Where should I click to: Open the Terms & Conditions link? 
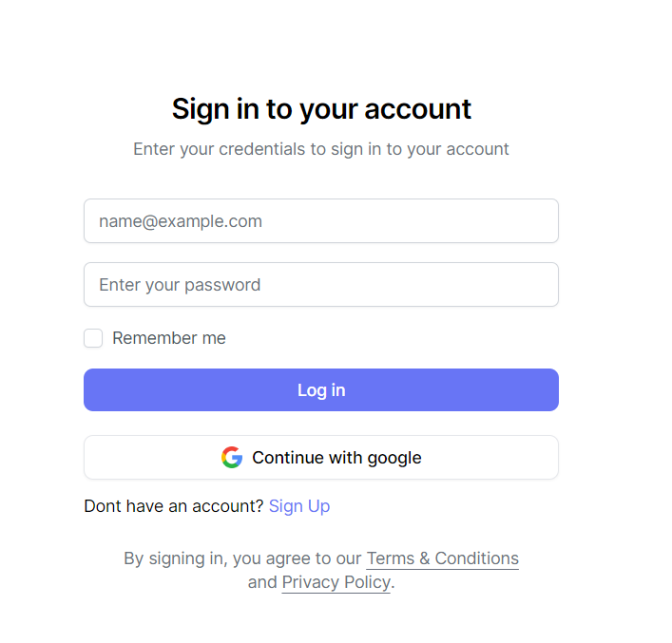(x=442, y=558)
